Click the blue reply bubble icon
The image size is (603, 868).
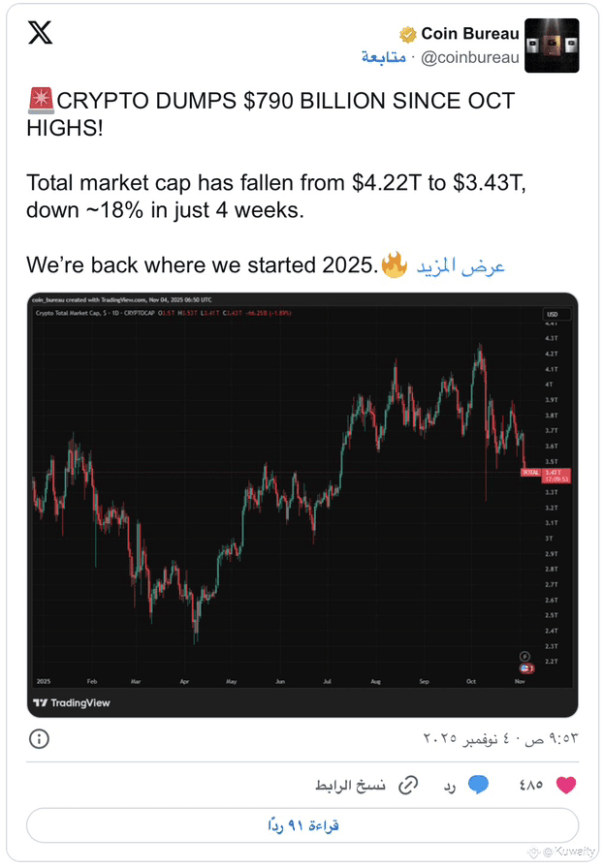click(478, 784)
